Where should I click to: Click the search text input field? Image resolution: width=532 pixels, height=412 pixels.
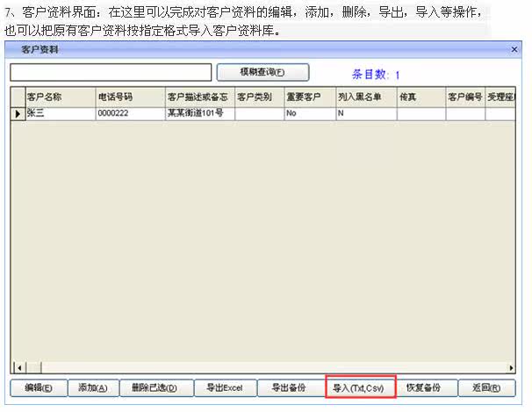(x=111, y=72)
